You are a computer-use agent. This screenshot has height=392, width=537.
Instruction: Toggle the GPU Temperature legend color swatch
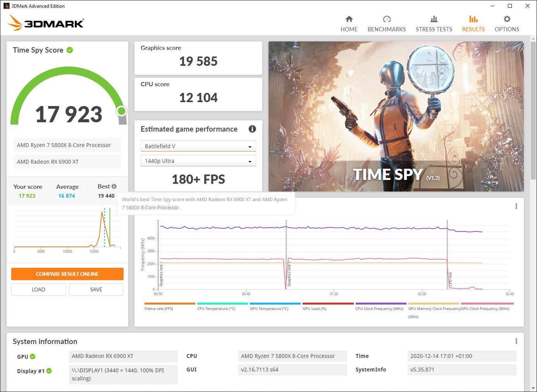(x=275, y=304)
